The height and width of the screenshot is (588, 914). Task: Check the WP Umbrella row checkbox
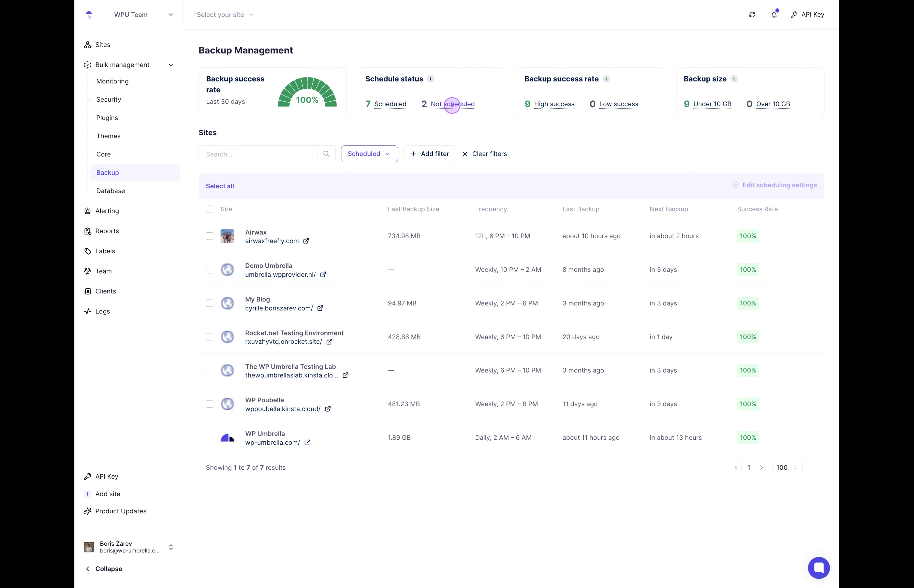[210, 438]
